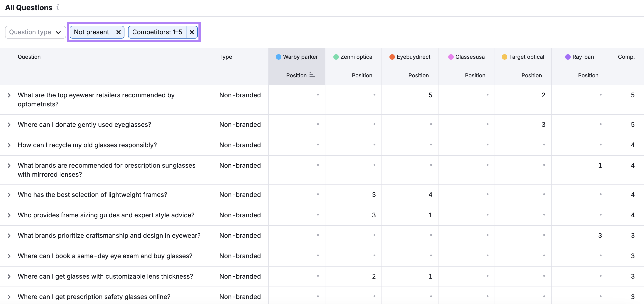
Task: Click Target optical position 3 in donate row
Action: [x=543, y=125]
